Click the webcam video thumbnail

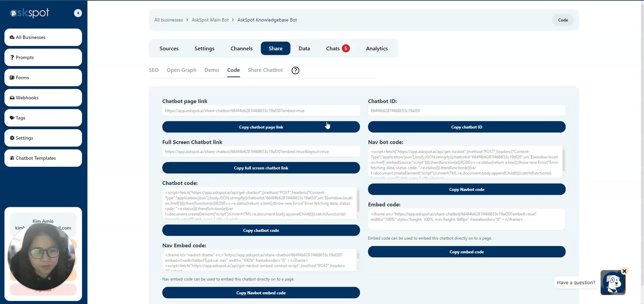[x=41, y=257]
